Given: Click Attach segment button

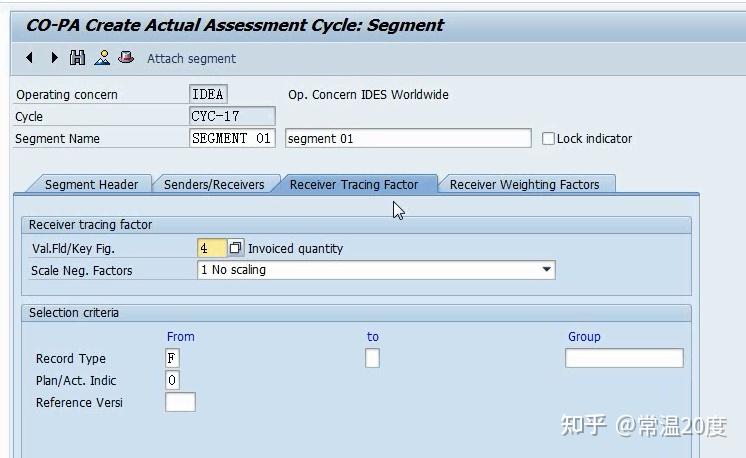Looking at the screenshot, I should (x=191, y=59).
